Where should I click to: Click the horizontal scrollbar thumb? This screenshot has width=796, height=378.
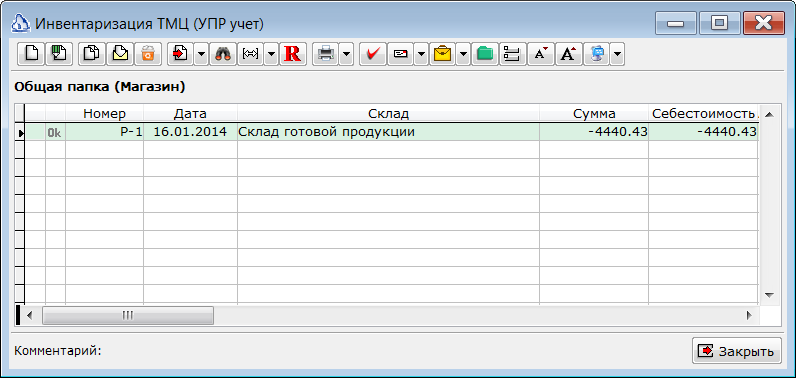coord(128,316)
